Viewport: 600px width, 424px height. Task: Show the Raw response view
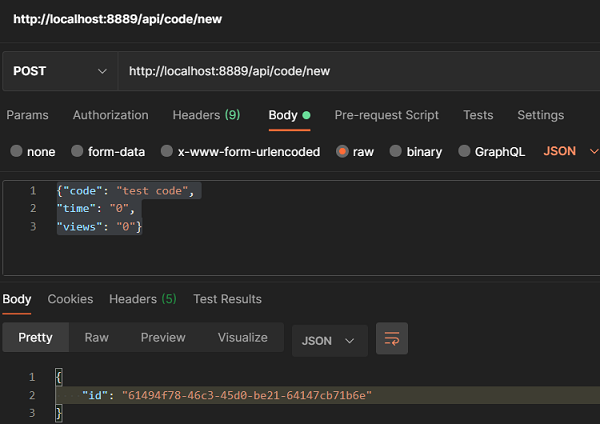pyautogui.click(x=97, y=338)
